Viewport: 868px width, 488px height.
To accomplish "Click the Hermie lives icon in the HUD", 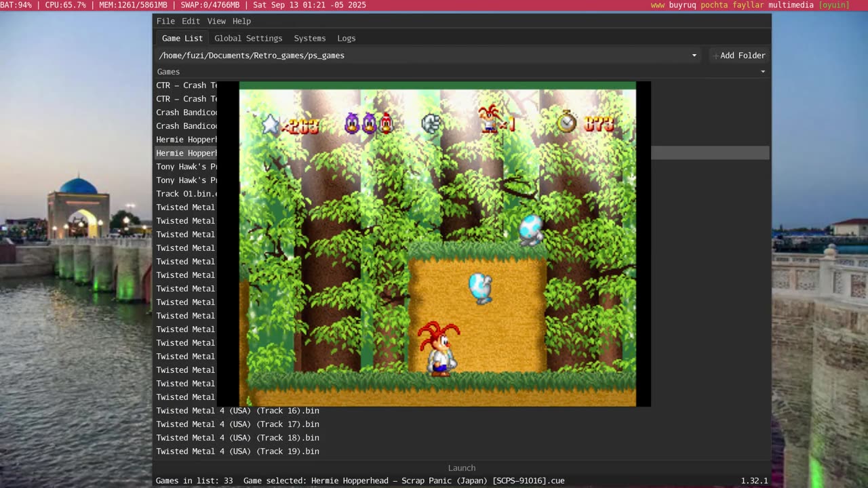I will click(x=489, y=119).
